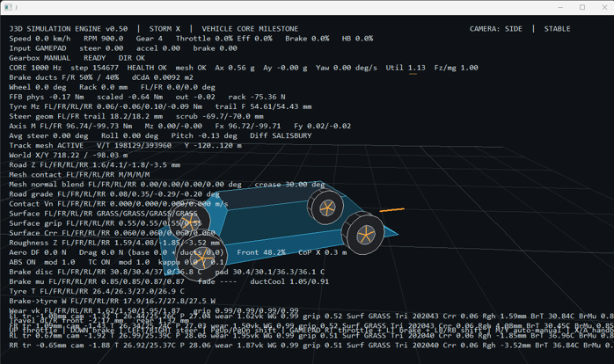Click the "rack -75.36 N" force value

pos(257,97)
